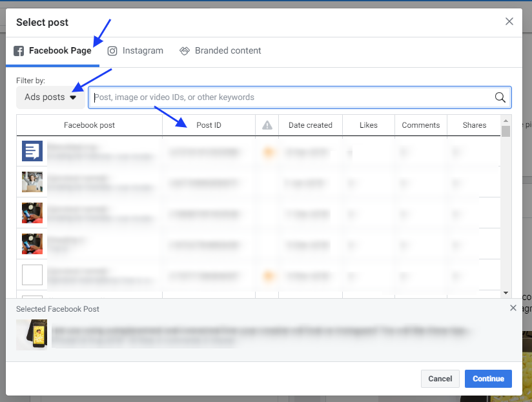Select the post with woman at laptop thumbnail

pos(32,182)
